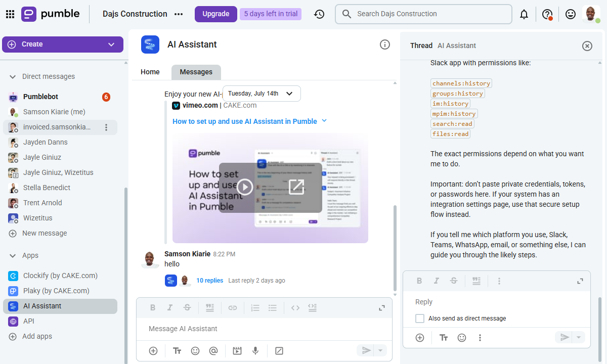Collapse the Apps section
607x364 pixels.
click(x=13, y=256)
